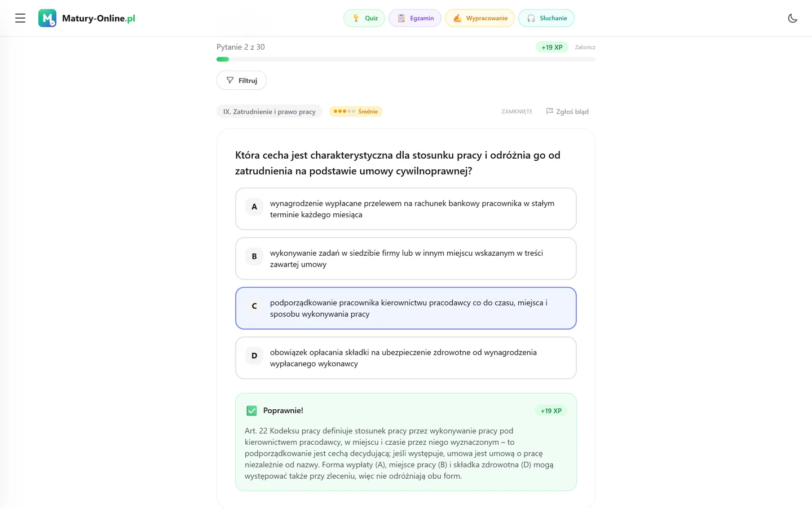Viewport: 812px width, 508px height.
Task: Open the hamburger menu icon
Action: tap(20, 18)
